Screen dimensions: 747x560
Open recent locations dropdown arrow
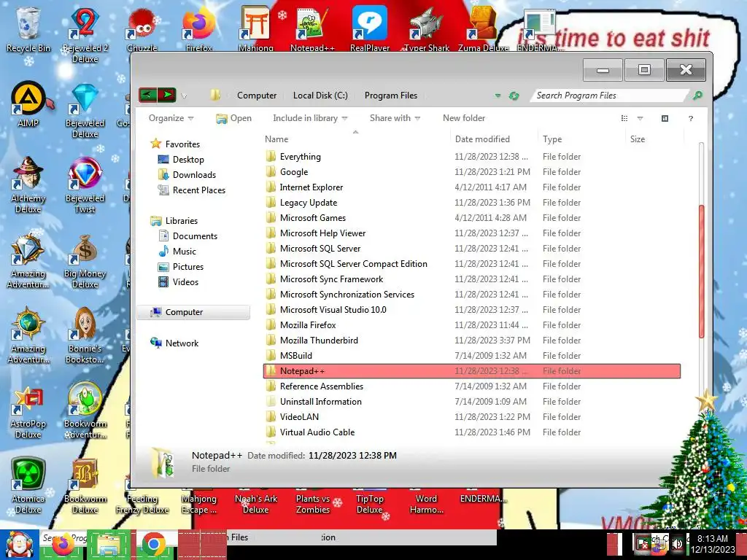(184, 96)
